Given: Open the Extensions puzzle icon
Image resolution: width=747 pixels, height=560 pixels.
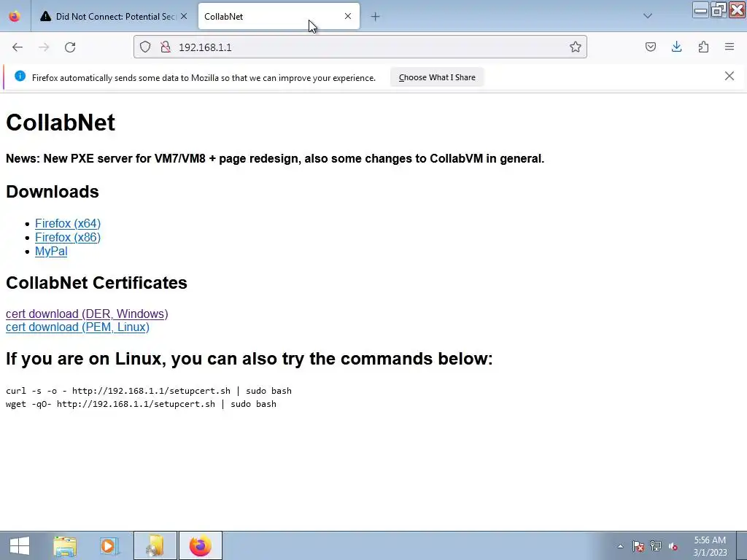Looking at the screenshot, I should point(703,47).
